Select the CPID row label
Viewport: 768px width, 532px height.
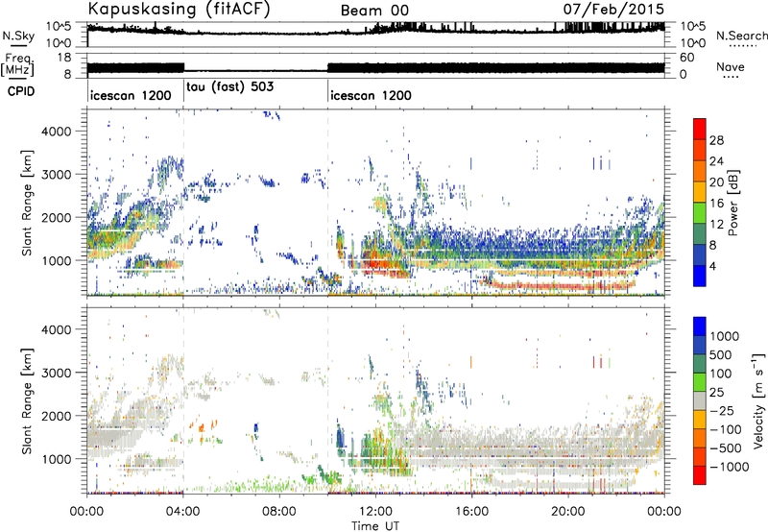(x=21, y=91)
